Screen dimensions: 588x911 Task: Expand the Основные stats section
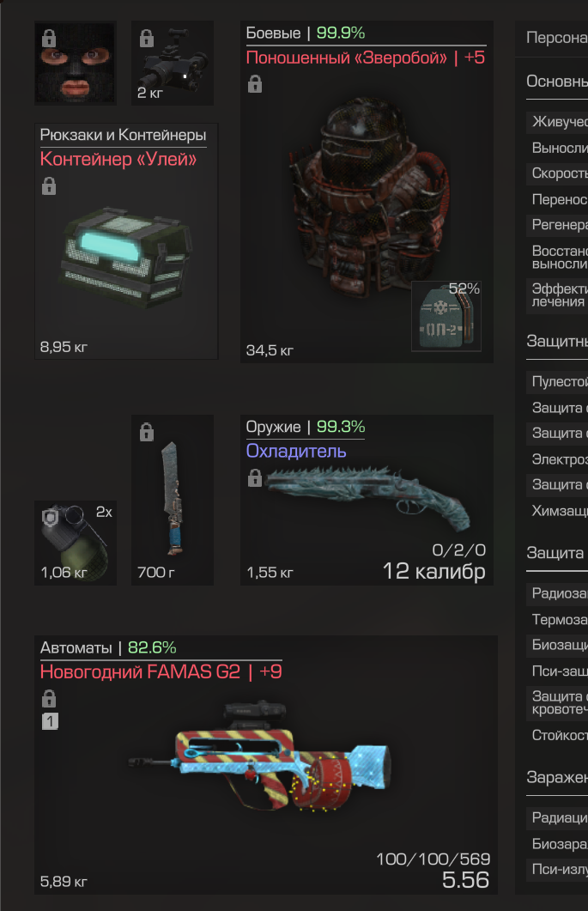pos(556,82)
